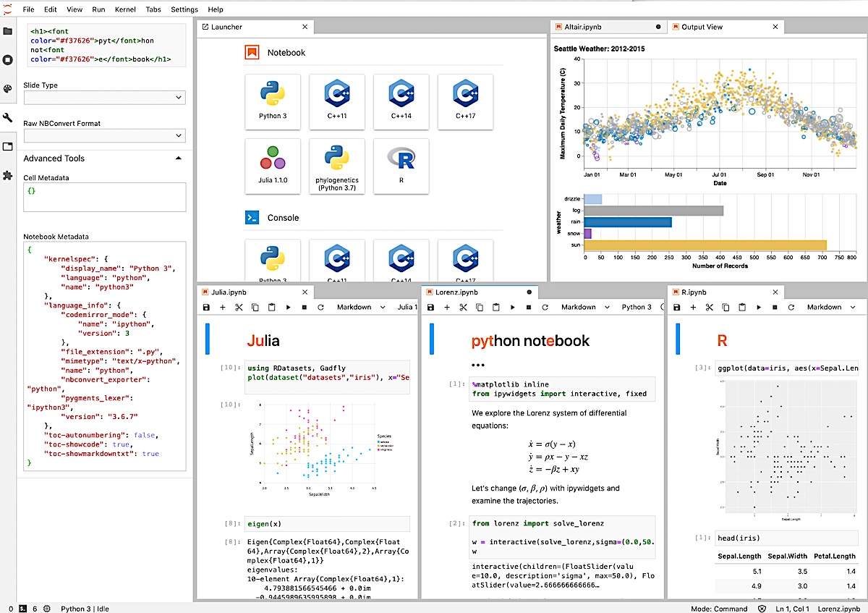Screen dimensions: 868x613
Task: Click the Python 3 kernel name in Lorenz.ipynb toolbar
Action: click(x=637, y=307)
